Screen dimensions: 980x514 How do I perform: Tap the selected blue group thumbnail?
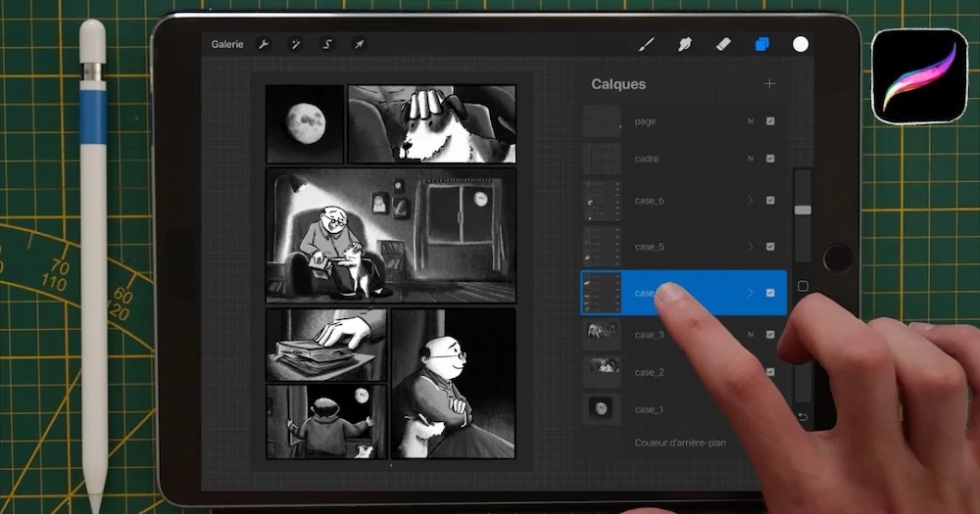pos(602,293)
